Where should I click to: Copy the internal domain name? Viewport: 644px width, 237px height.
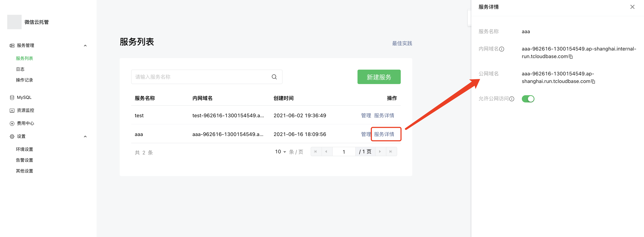pos(571,57)
